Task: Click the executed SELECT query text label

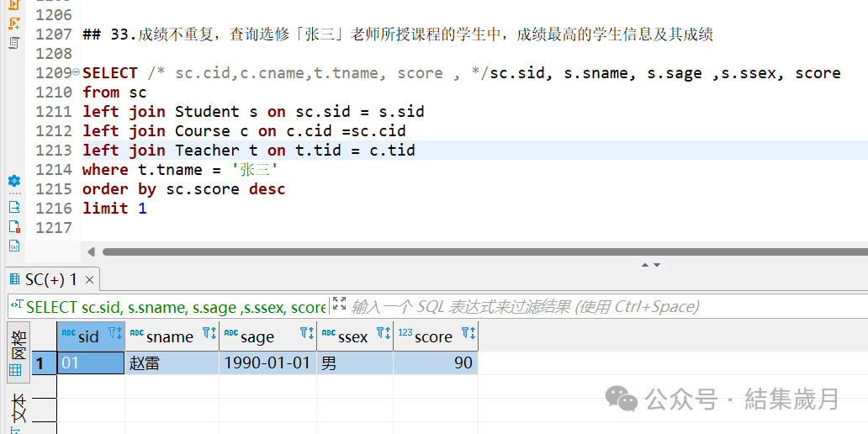Action: click(176, 307)
